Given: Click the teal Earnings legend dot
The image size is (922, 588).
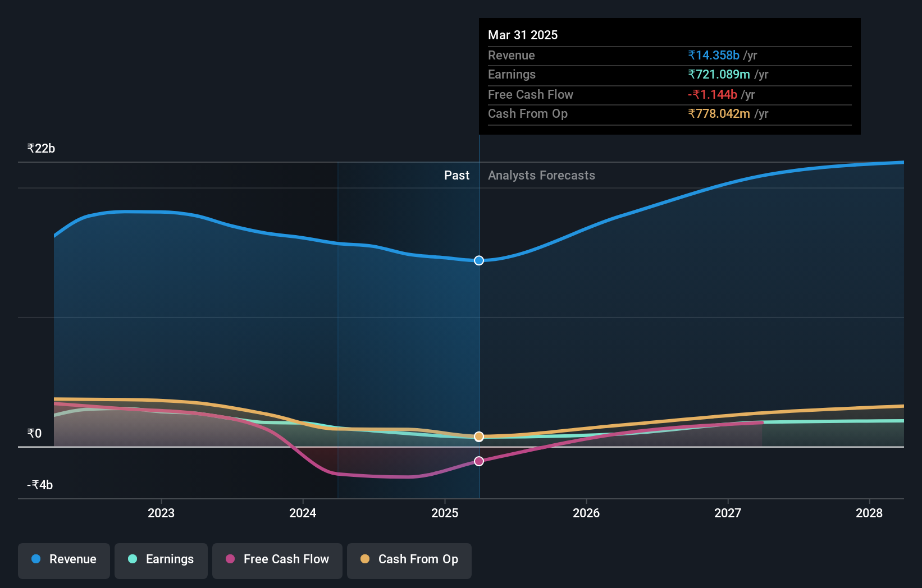Looking at the screenshot, I should [133, 559].
